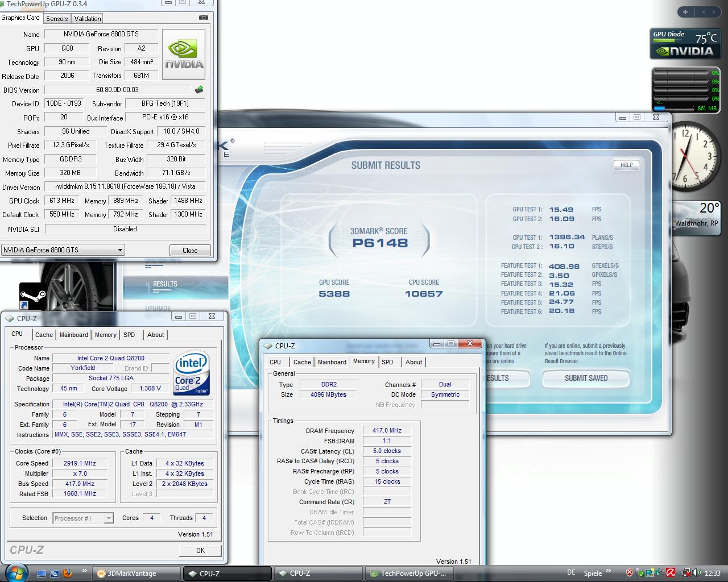Click the green shield tray icon
This screenshot has width=728, height=582.
639,573
